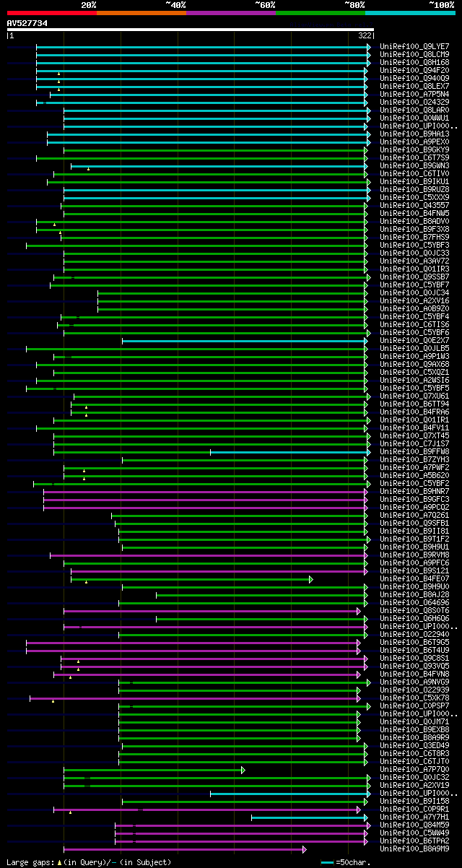Image resolution: width=462 pixels, height=868 pixels.
Task: Click the UniRef100_A7P7Q0 entry
Action: pos(414,769)
